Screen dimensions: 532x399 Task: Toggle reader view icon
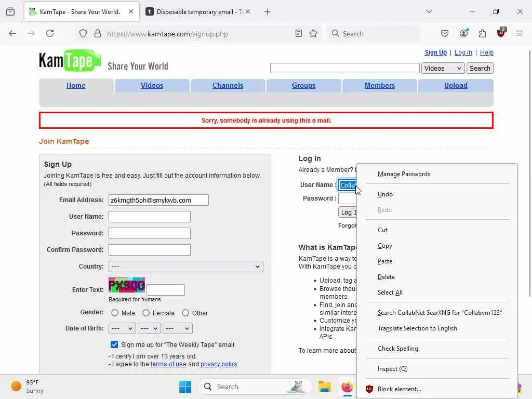[299, 33]
